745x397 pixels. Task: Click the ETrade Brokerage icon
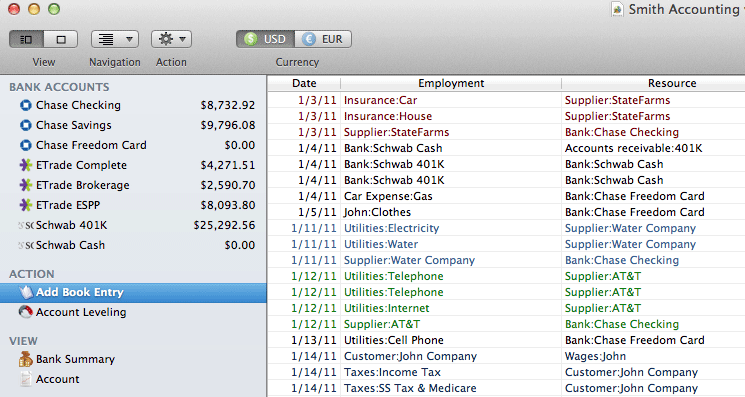point(26,185)
